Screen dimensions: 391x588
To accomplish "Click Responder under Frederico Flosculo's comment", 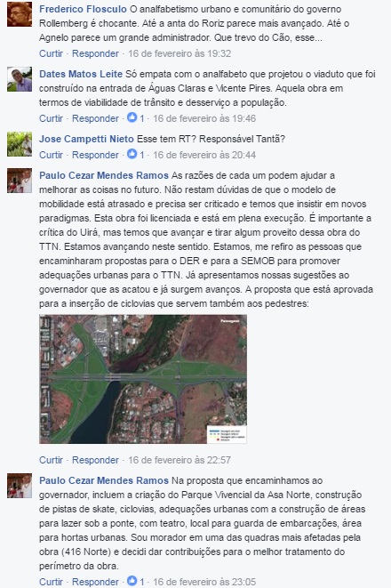I will coord(95,53).
